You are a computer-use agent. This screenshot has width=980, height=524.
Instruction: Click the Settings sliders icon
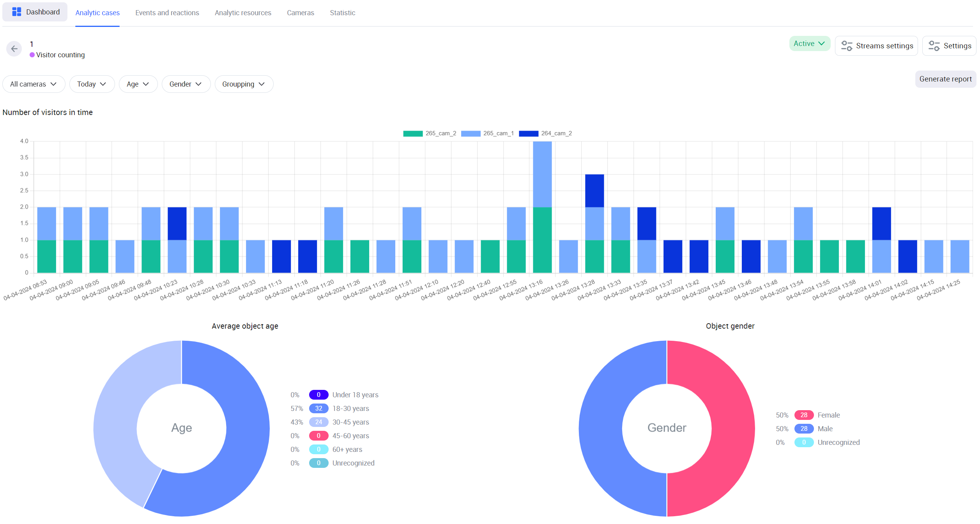point(934,46)
